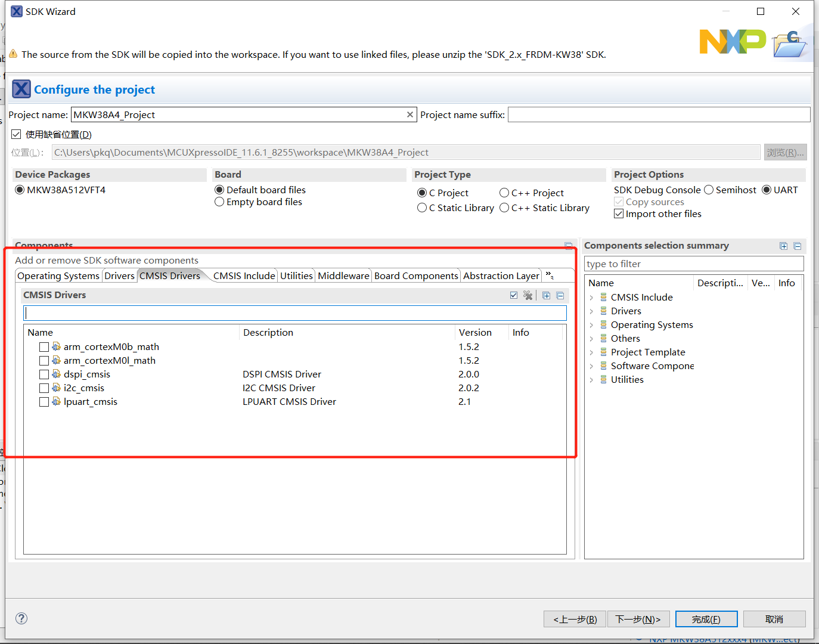Click the maximize panel icon beside Components heading
This screenshot has height=644, width=819.
pyautogui.click(x=568, y=245)
